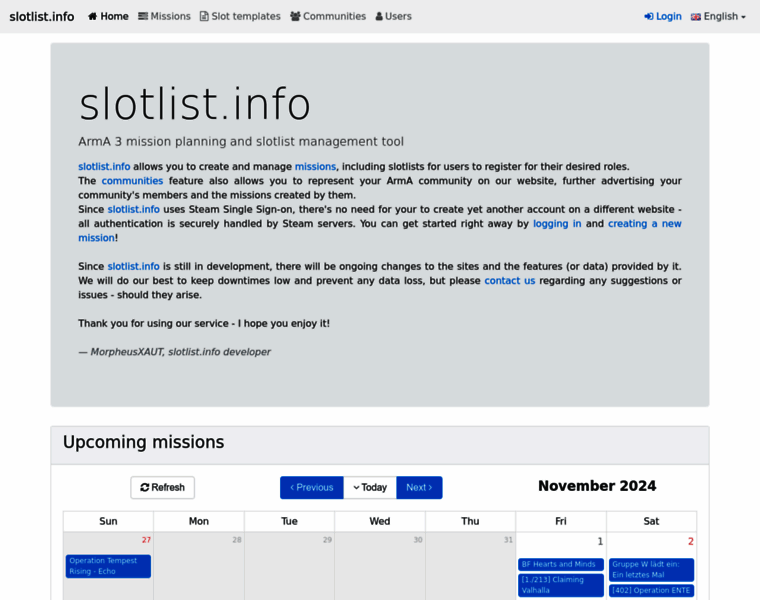Click the Missions list icon

[x=143, y=16]
